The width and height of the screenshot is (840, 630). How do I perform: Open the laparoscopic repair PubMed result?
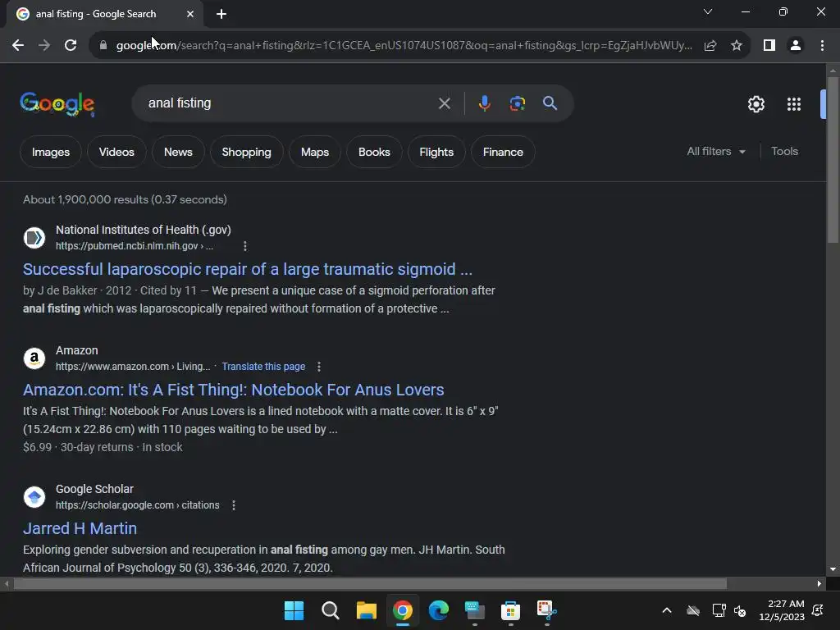(x=248, y=269)
